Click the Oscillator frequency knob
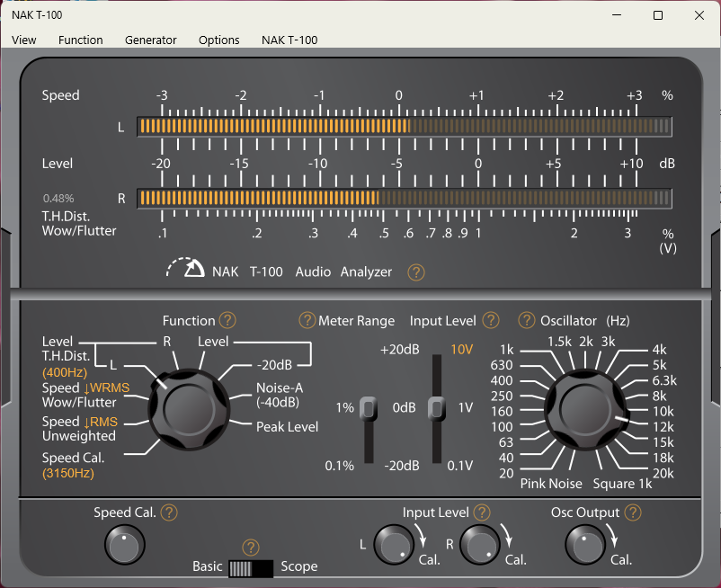The image size is (721, 588). point(585,409)
